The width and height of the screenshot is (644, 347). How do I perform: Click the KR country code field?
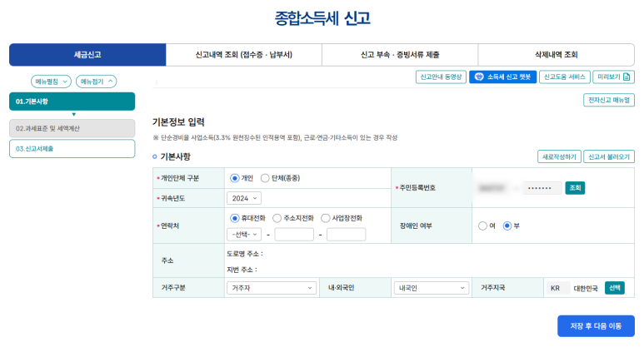click(557, 288)
